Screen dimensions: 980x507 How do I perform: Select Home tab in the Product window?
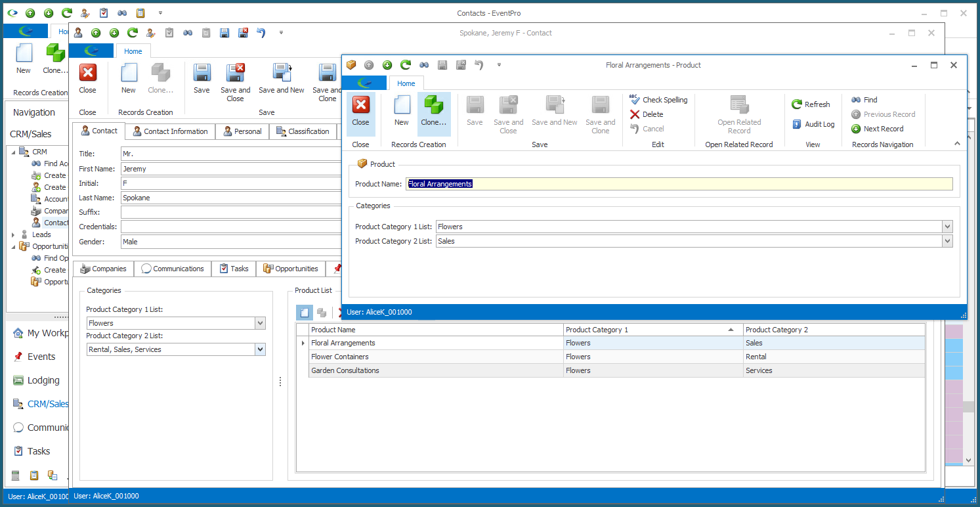click(406, 83)
